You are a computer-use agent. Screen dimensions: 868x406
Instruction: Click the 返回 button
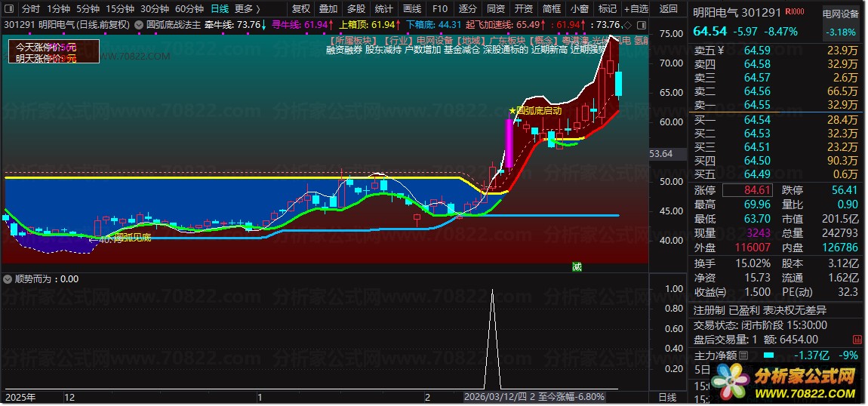click(669, 9)
